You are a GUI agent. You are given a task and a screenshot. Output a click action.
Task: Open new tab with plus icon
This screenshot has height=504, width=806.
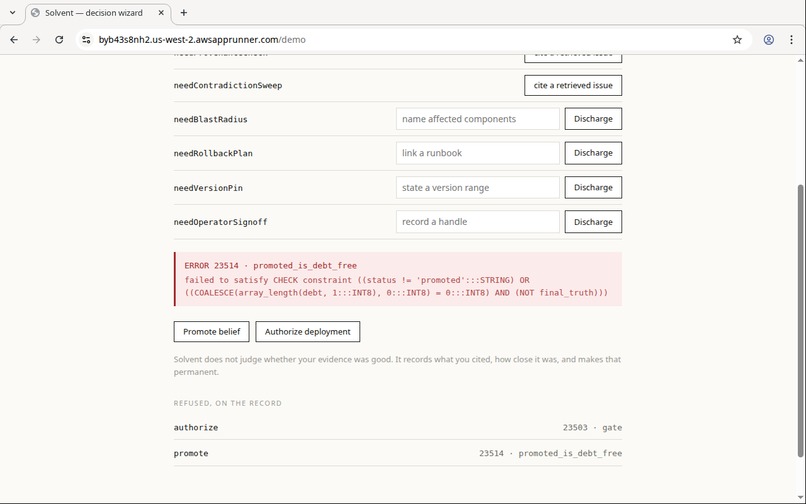pos(184,13)
